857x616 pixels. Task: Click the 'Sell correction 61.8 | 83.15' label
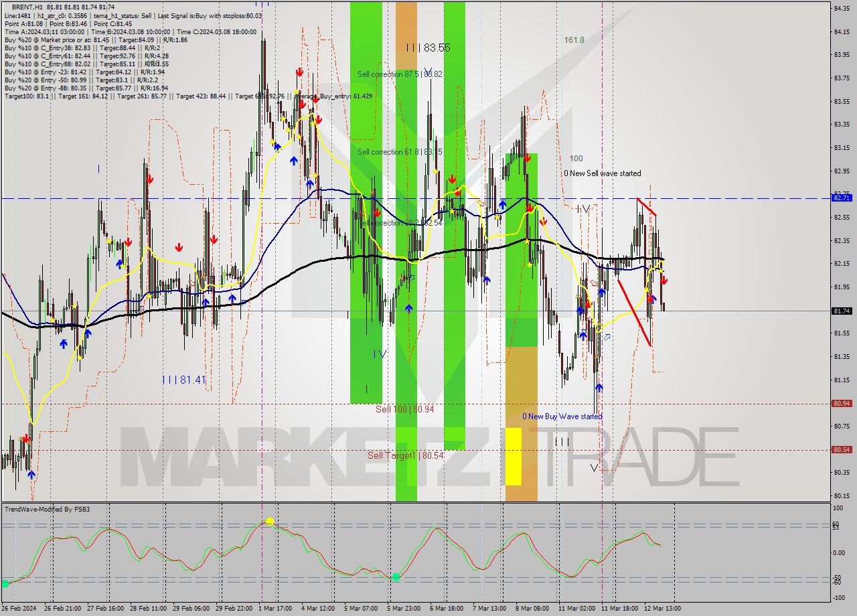[x=400, y=152]
